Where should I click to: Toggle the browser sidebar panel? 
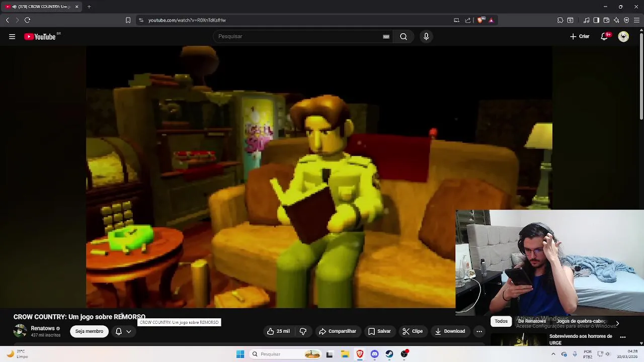[x=596, y=20]
